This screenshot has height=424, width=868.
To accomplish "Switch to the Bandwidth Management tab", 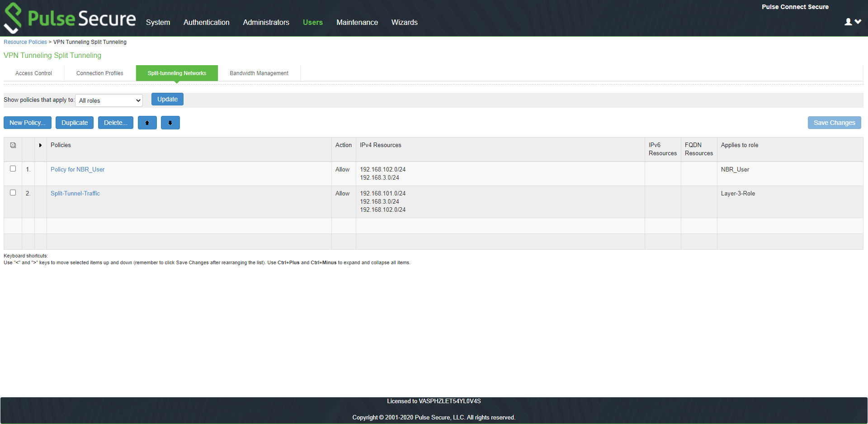I will (259, 73).
